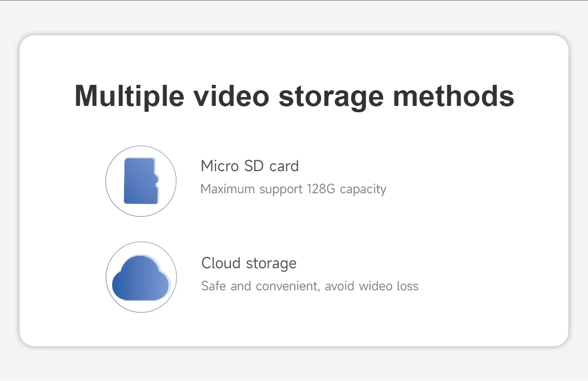Click the notch on the SD card icon
Image resolution: width=588 pixels, height=381 pixels.
coord(157,179)
